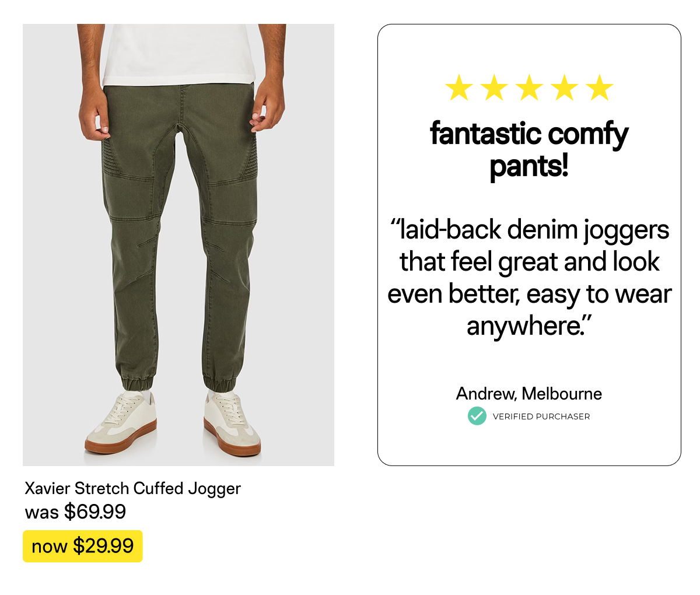
Task: Click the 'VERIFIED PURCHASER' label
Action: [x=541, y=416]
